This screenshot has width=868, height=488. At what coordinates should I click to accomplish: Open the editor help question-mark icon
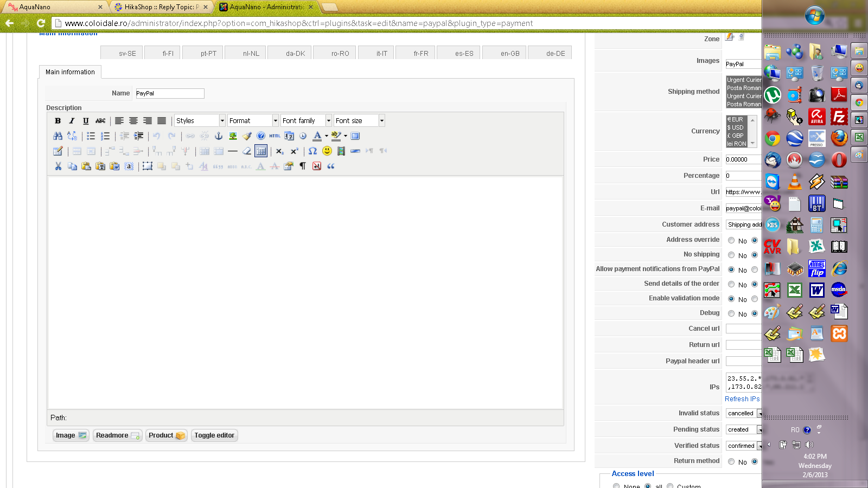[x=261, y=136]
